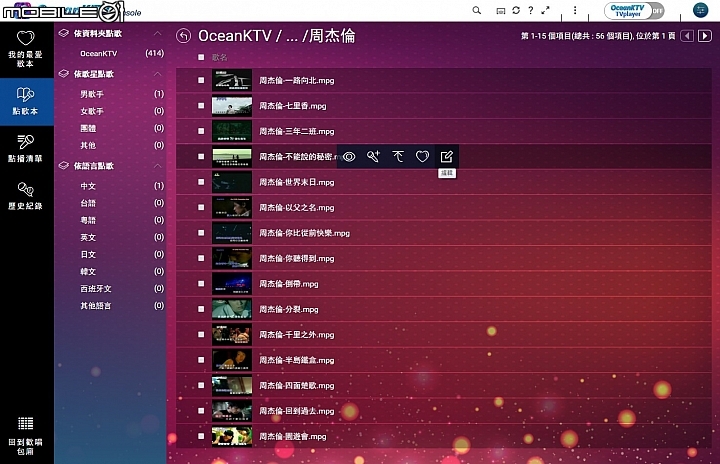Open the user account avatar in the top right

click(x=700, y=10)
